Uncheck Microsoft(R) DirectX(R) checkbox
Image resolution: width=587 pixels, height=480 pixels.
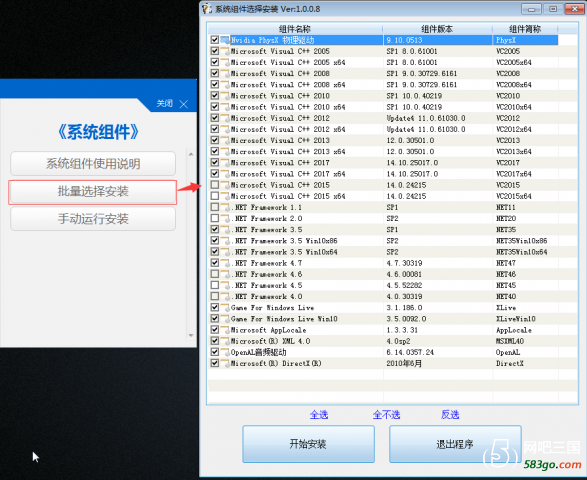pyautogui.click(x=215, y=363)
